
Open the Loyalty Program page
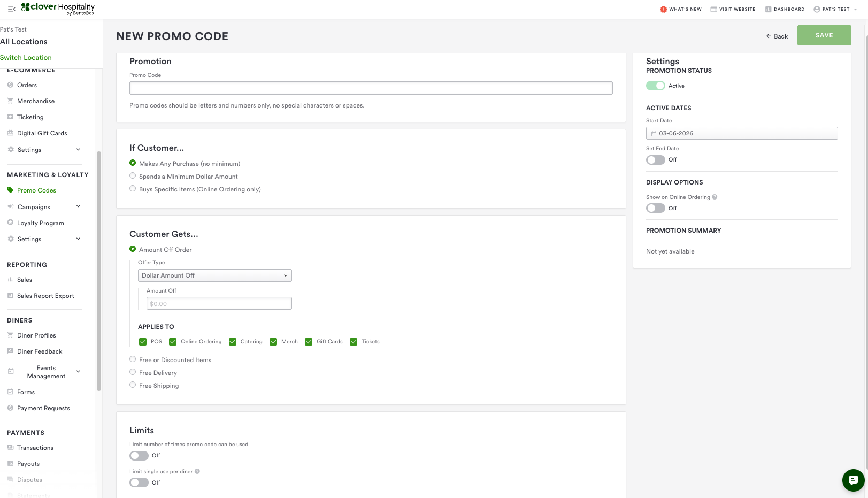pos(41,223)
